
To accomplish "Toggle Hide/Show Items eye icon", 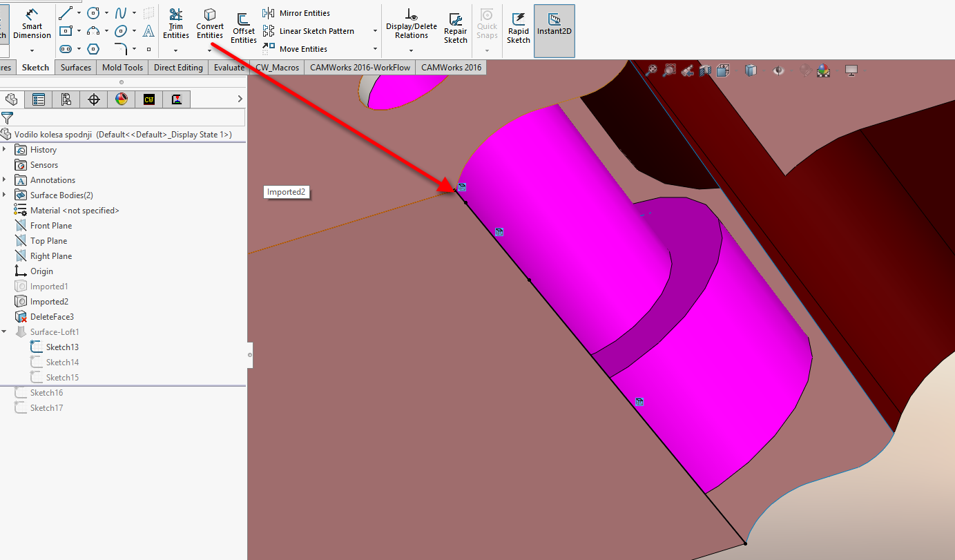I will 779,70.
